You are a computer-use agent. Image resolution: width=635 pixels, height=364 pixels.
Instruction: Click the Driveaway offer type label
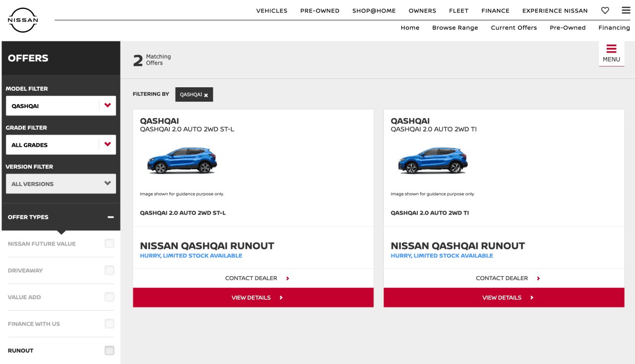coord(25,271)
